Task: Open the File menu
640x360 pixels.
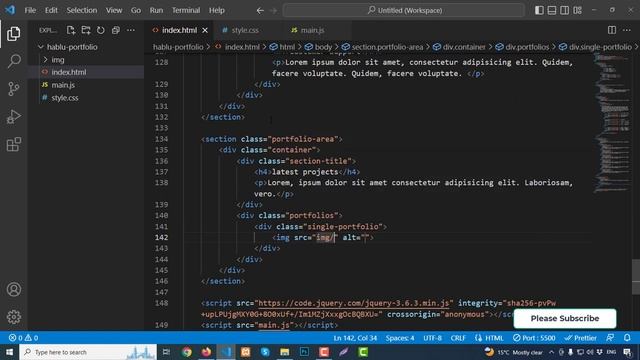Action: click(x=30, y=10)
